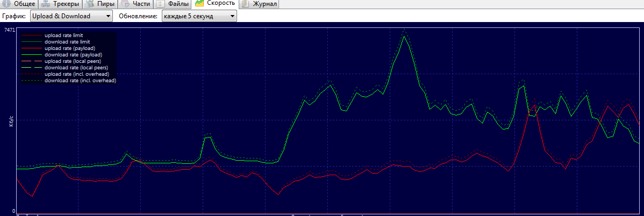Open the Общее tab
The image size is (644, 216).
click(19, 4)
